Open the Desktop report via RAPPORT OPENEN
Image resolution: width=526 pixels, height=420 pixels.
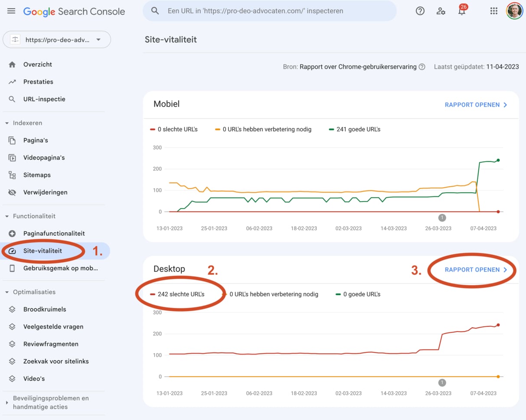click(476, 270)
